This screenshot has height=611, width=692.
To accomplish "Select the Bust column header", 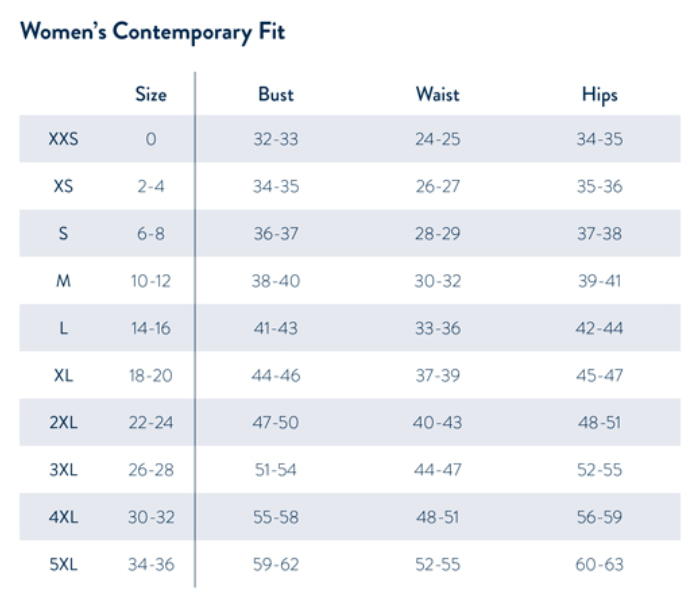I will (276, 95).
